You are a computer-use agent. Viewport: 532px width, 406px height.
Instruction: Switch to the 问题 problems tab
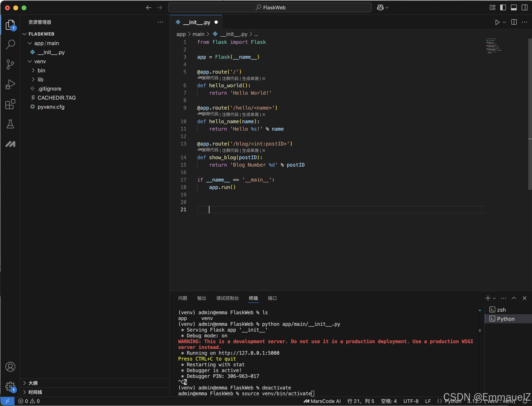[183, 298]
